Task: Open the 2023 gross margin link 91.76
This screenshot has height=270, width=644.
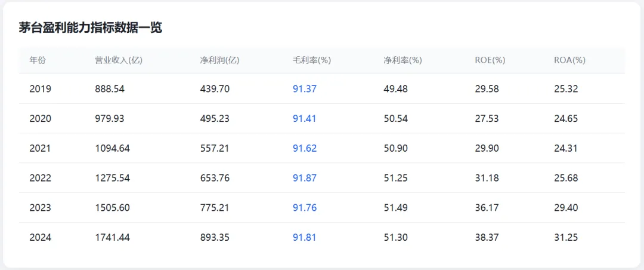Action: (305, 207)
